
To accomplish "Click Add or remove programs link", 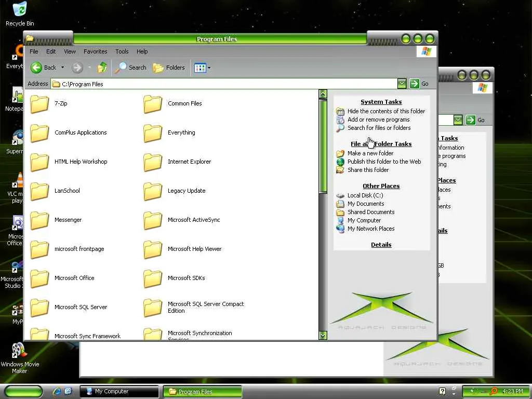I will 378,119.
